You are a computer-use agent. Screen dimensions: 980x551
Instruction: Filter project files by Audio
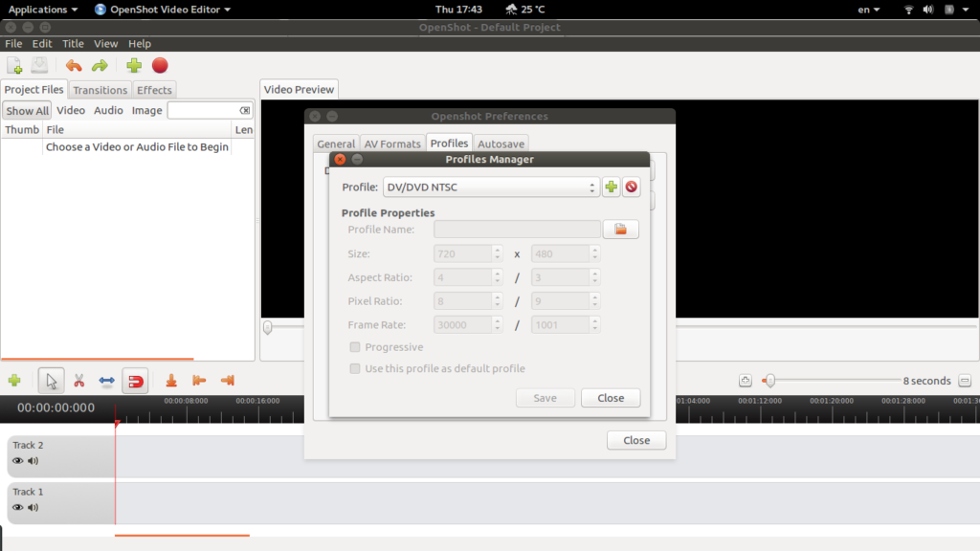(108, 111)
